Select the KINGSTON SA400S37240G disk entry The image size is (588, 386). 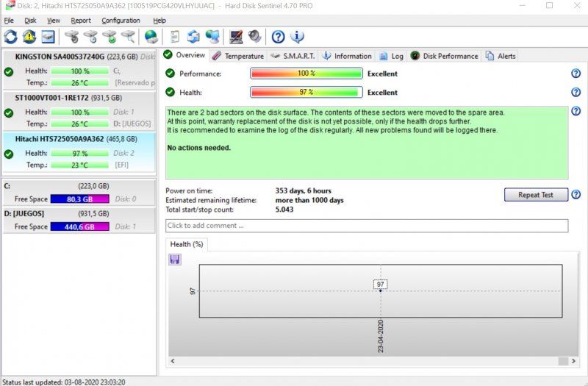[79, 69]
